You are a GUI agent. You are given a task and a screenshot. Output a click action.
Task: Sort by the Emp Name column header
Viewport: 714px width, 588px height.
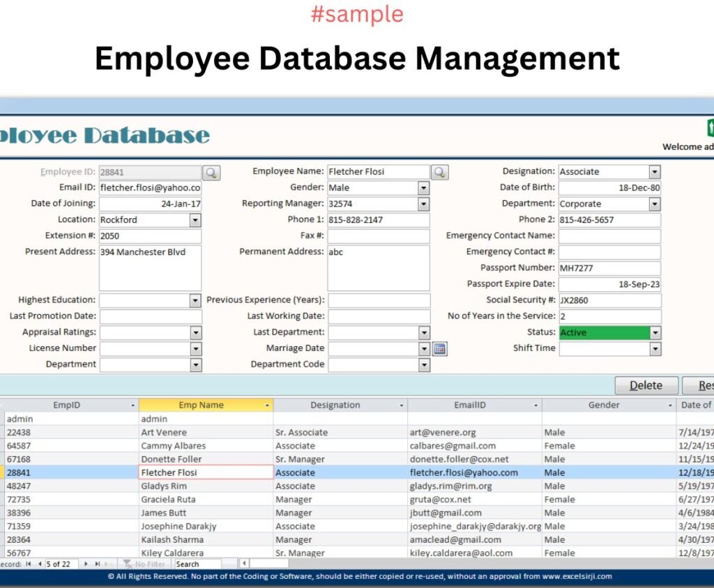(201, 405)
